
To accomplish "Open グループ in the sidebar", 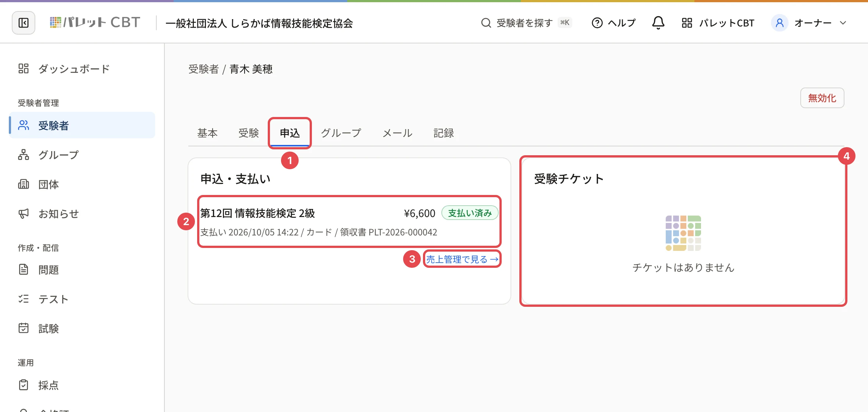I will click(82, 155).
